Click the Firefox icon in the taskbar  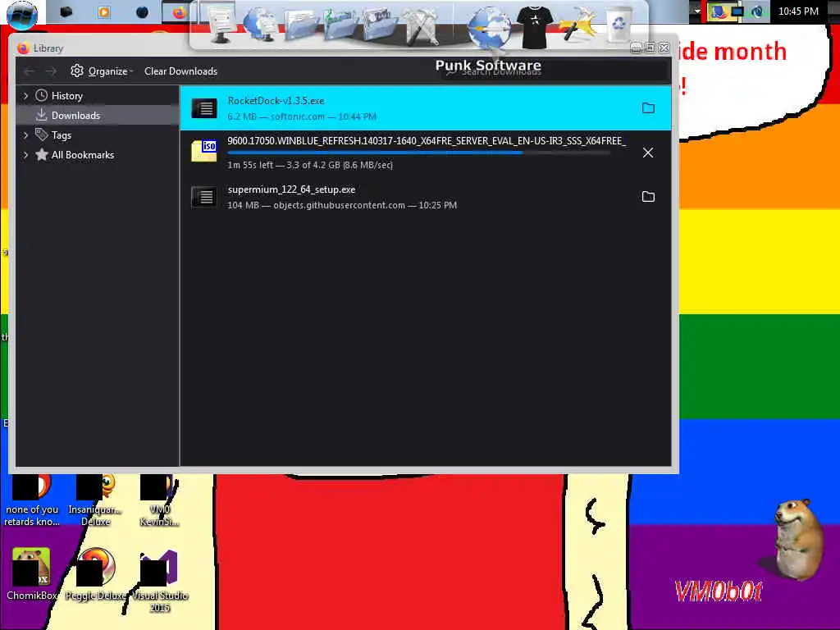[178, 11]
